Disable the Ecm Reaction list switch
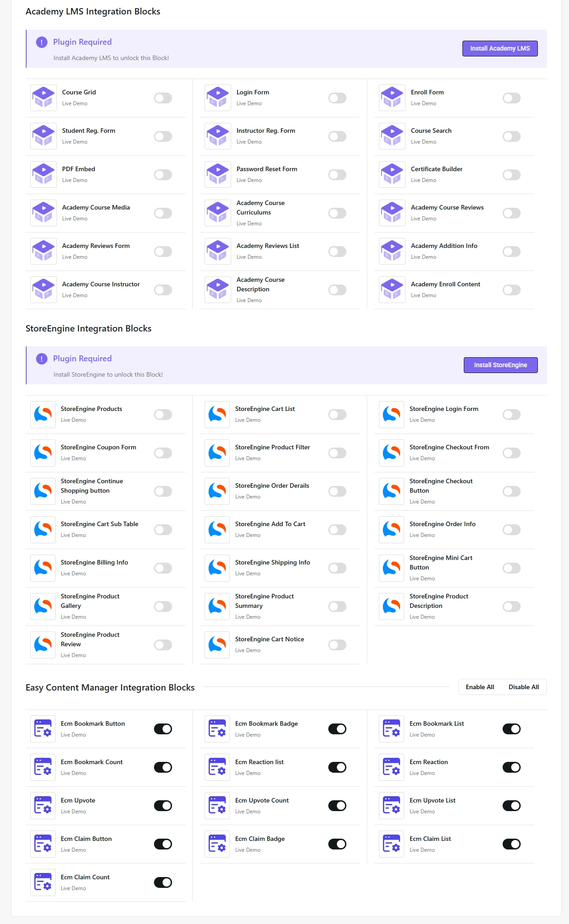The image size is (569, 924). tap(337, 767)
